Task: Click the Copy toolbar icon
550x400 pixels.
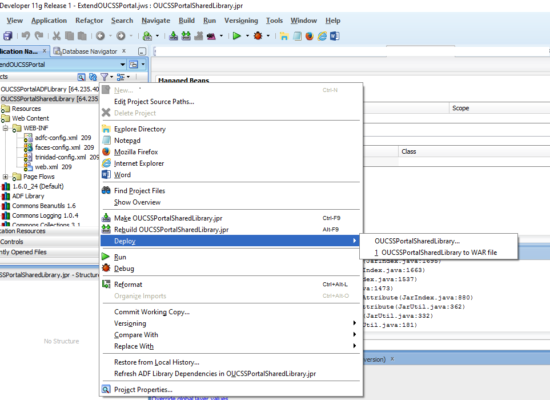Action: [x=69, y=36]
